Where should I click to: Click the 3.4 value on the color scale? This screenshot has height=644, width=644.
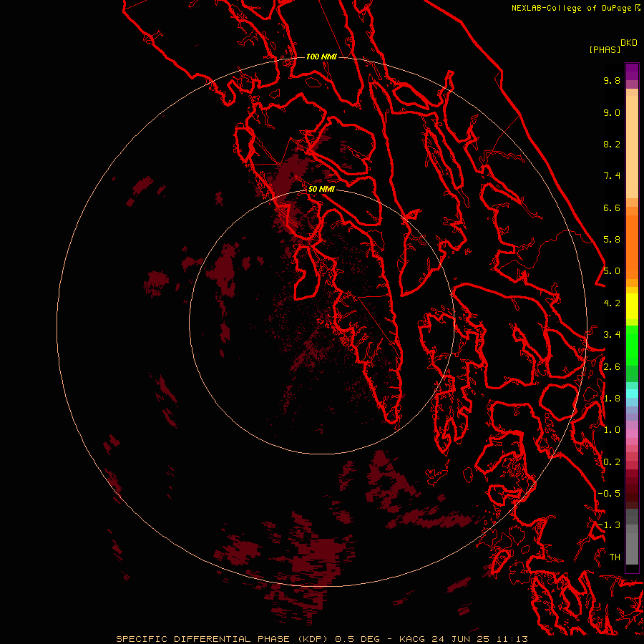[612, 335]
